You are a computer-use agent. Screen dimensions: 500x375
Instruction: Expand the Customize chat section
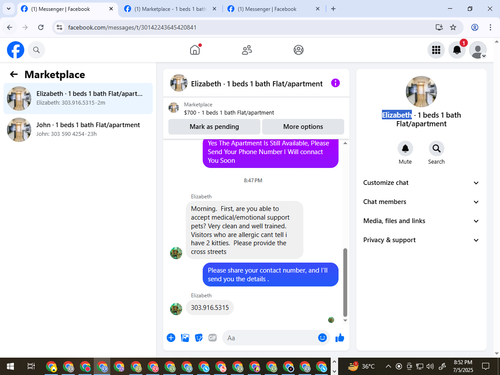(421, 183)
